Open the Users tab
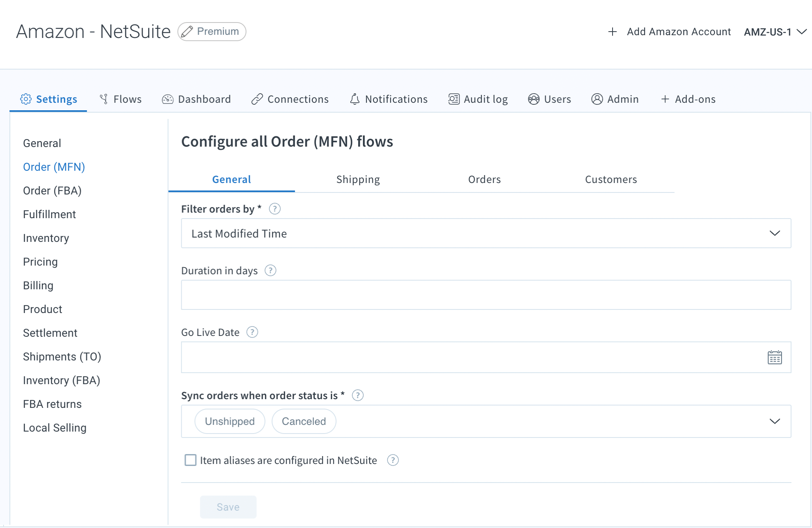This screenshot has width=812, height=528. click(x=549, y=99)
